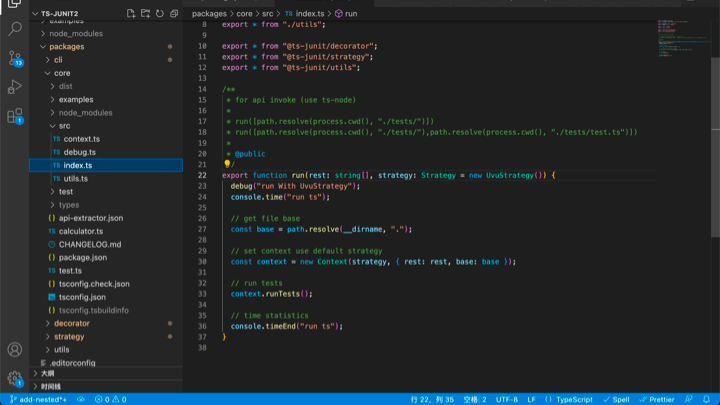Change LF end of line sequence

click(531, 399)
